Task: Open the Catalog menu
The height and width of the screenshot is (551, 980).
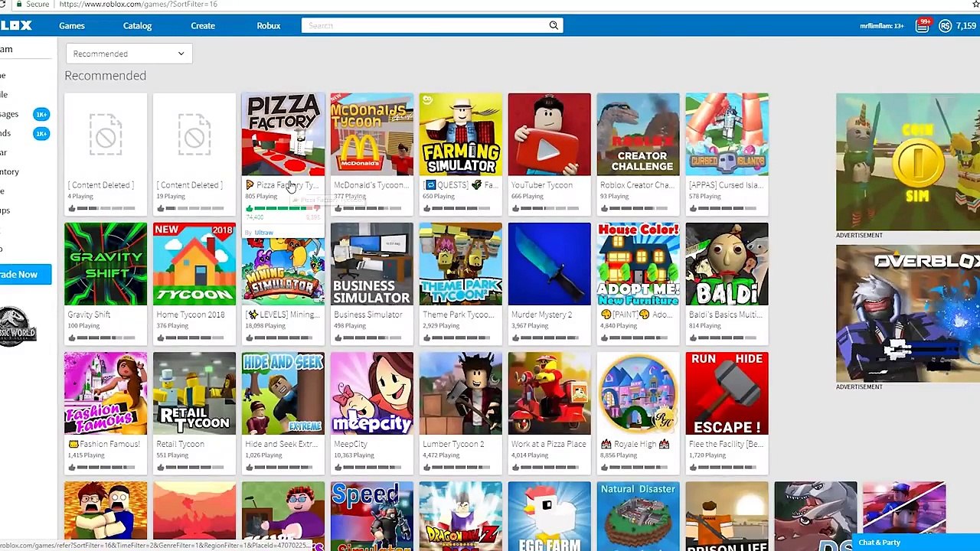Action: 137,25
